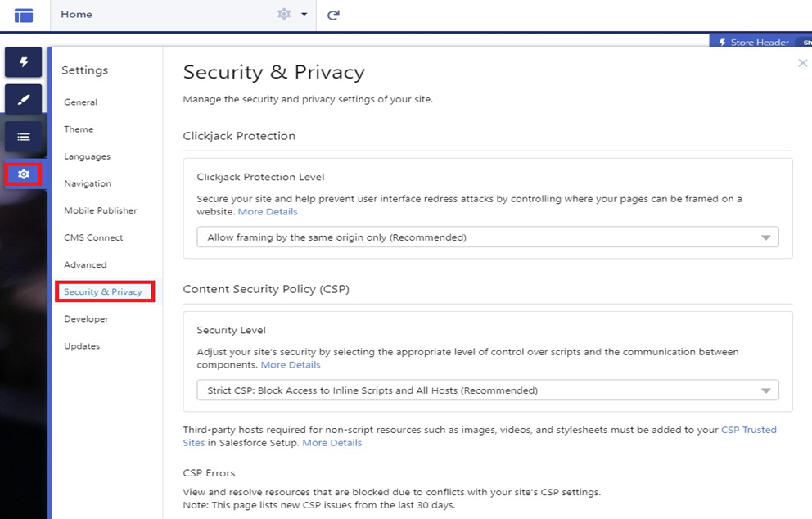Open the Clickjack Protection Level dropdown
This screenshot has width=812, height=519.
[x=487, y=237]
